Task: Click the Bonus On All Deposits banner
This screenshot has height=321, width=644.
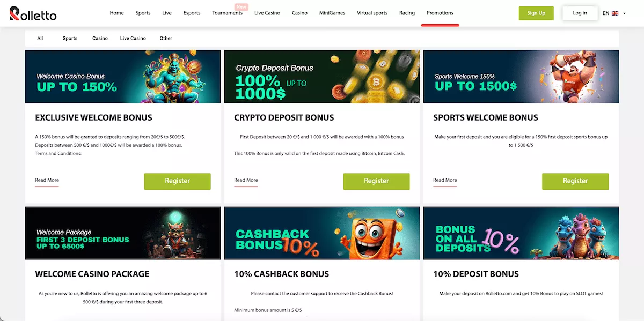Action: click(x=521, y=234)
